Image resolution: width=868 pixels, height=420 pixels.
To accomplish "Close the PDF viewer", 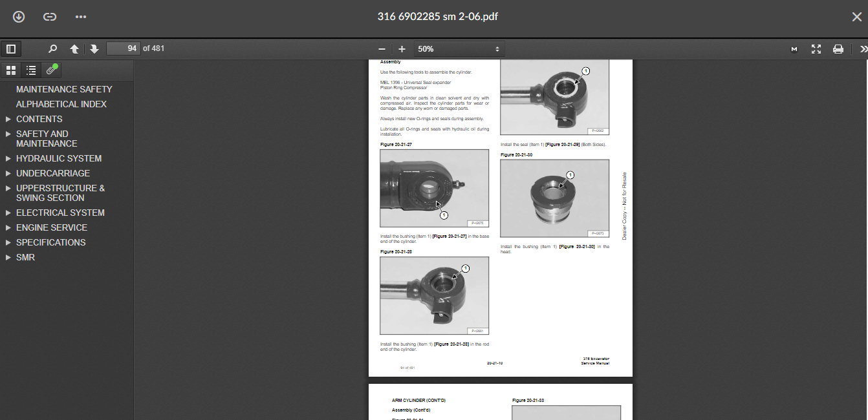I will 856,17.
